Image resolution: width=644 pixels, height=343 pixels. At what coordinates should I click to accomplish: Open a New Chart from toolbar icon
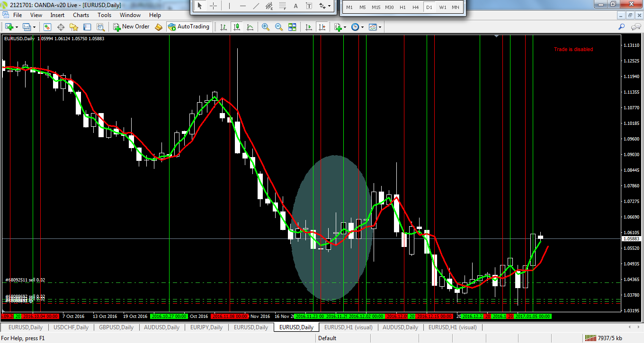click(9, 27)
